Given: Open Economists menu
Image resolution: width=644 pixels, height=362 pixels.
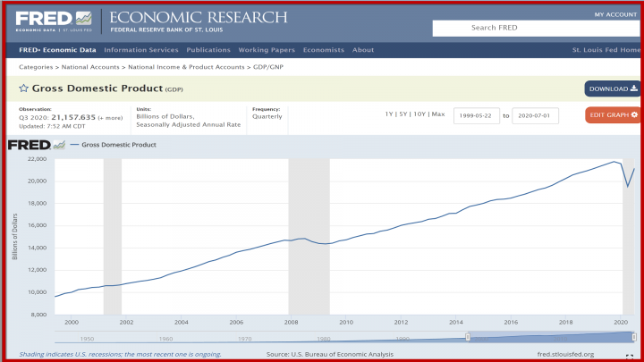Looking at the screenshot, I should pos(324,50).
